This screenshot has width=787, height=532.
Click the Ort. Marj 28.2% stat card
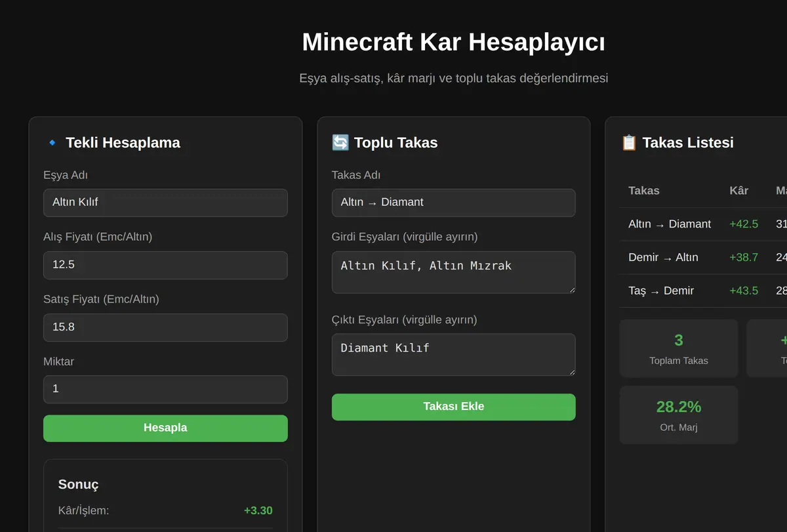tap(679, 415)
